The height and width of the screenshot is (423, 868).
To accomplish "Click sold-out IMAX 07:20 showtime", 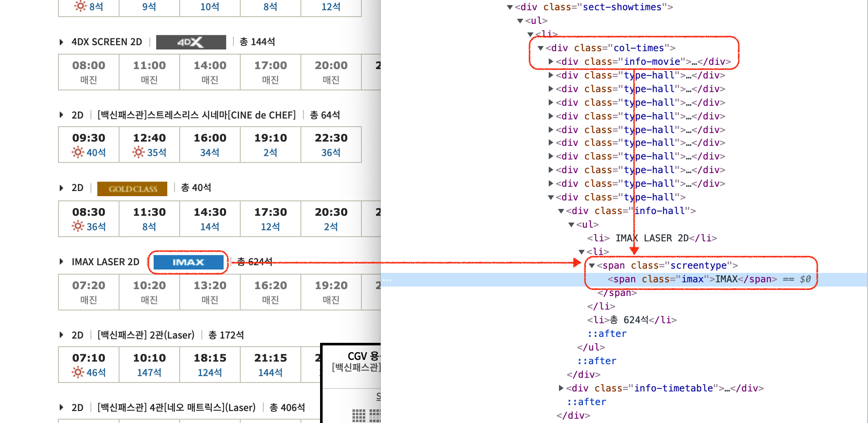I will [89, 292].
